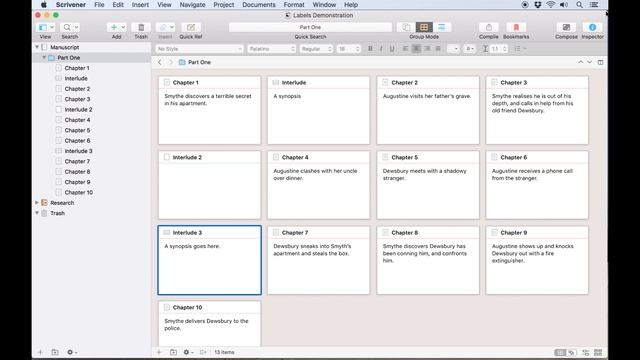This screenshot has height=360, width=640.
Task: Center align text in format bar
Action: point(416,49)
